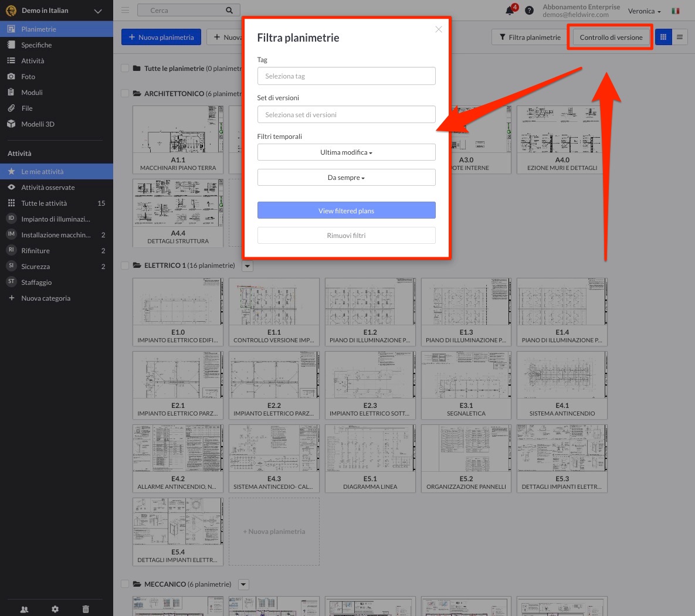Click Nuova categoria link
Viewport: 695px width, 616px height.
pos(46,298)
